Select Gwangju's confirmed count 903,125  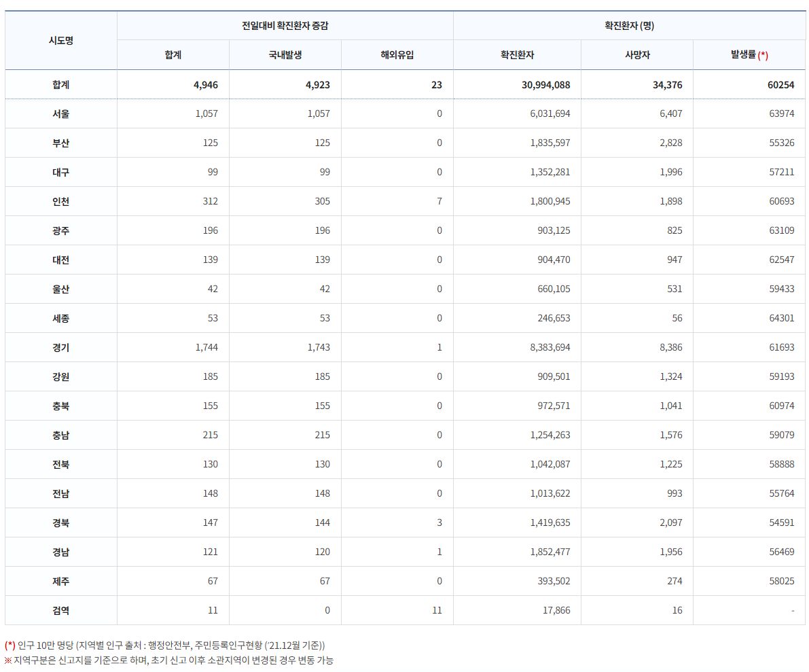click(x=554, y=230)
